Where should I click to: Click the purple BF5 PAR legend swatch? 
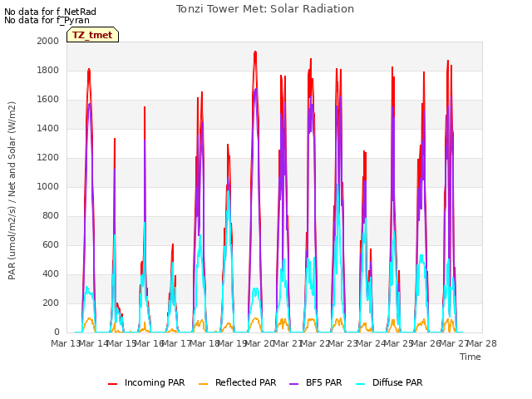293,383
